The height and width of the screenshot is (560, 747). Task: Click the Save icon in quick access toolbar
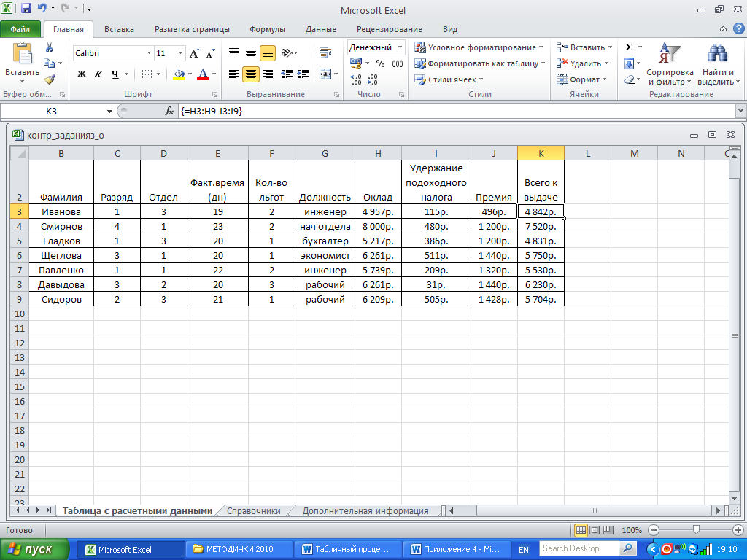click(x=26, y=8)
